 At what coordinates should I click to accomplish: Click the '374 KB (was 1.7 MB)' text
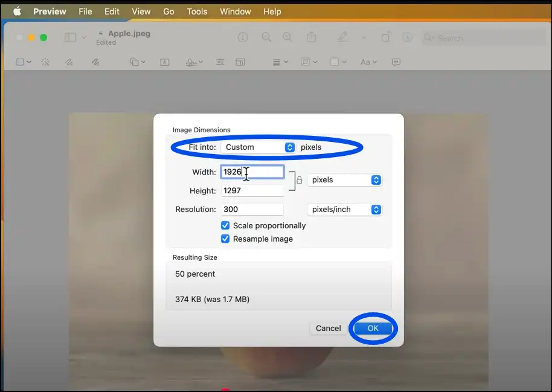[212, 300]
